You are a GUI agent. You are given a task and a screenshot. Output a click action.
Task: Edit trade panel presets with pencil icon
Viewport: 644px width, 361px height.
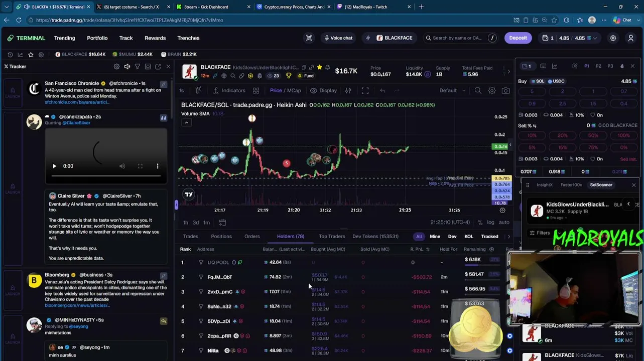[x=575, y=66]
